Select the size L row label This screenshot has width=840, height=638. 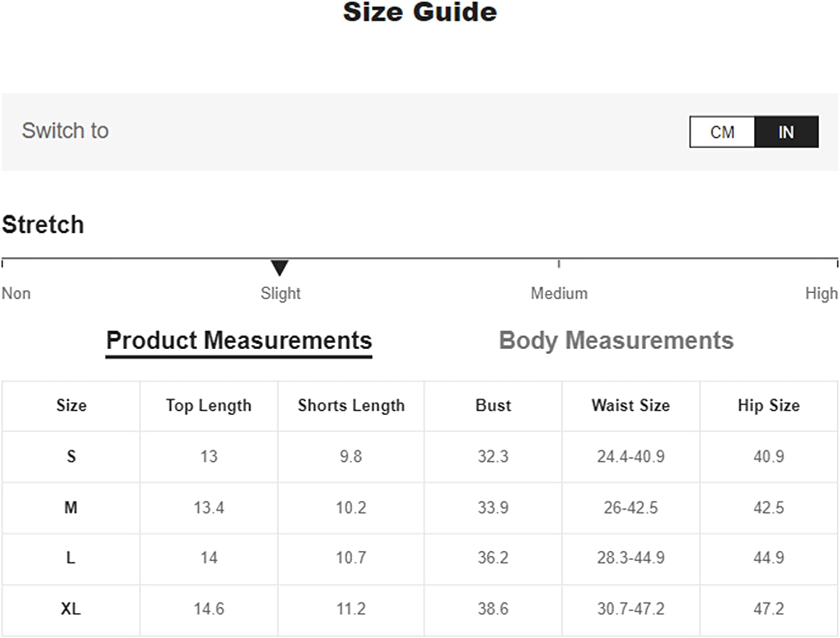pyautogui.click(x=71, y=557)
